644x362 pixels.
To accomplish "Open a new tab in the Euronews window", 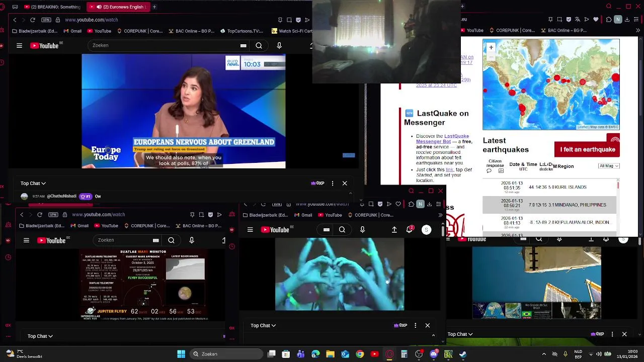I will point(154,7).
